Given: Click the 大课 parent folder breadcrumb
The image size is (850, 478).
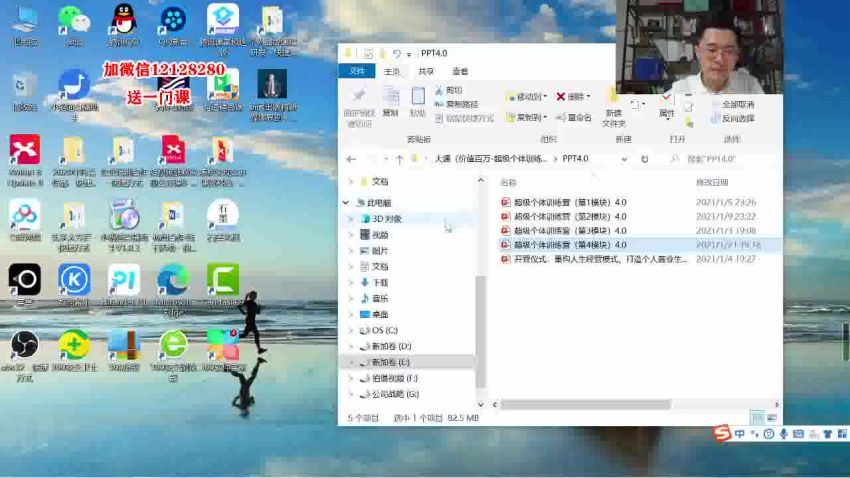Looking at the screenshot, I should coord(491,159).
